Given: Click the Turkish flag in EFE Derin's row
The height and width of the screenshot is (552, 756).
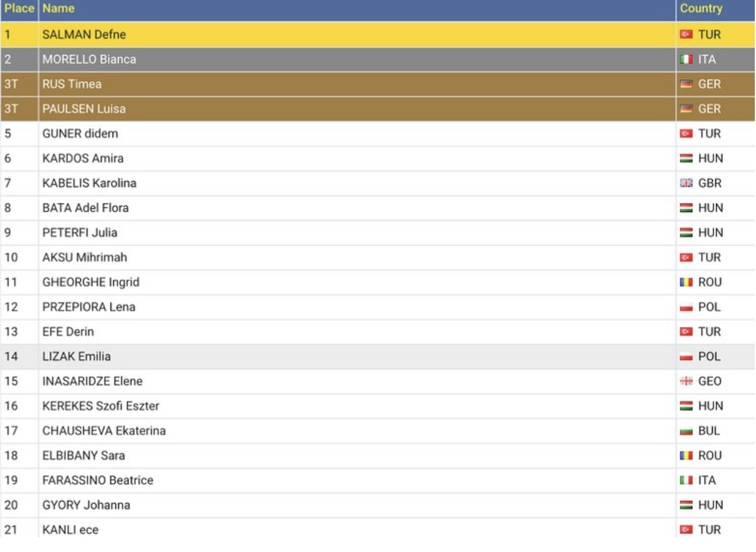Looking at the screenshot, I should tap(686, 332).
